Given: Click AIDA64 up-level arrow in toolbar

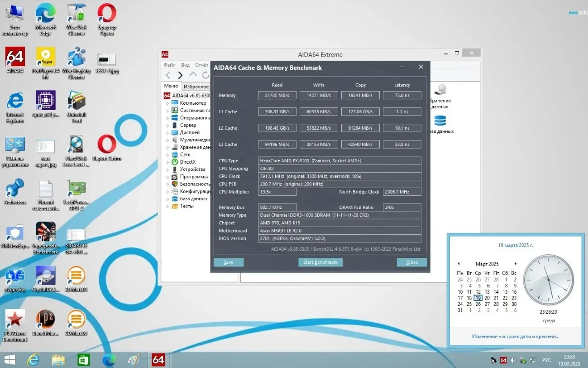Looking at the screenshot, I should pyautogui.click(x=193, y=75).
